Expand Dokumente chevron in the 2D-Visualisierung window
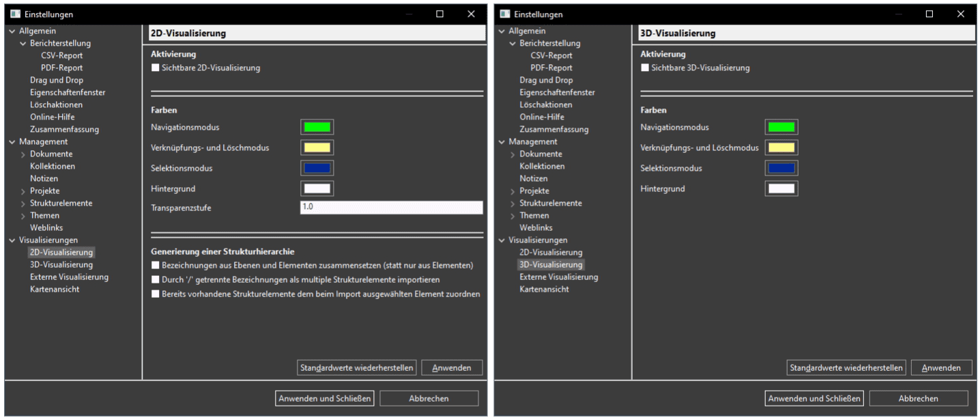980x420 pixels. (x=23, y=154)
